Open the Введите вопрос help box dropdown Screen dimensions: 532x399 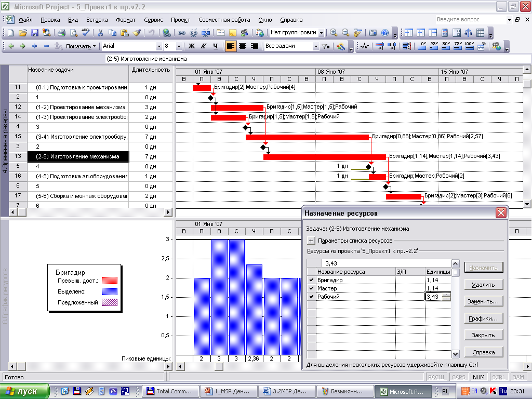pyautogui.click(x=509, y=20)
